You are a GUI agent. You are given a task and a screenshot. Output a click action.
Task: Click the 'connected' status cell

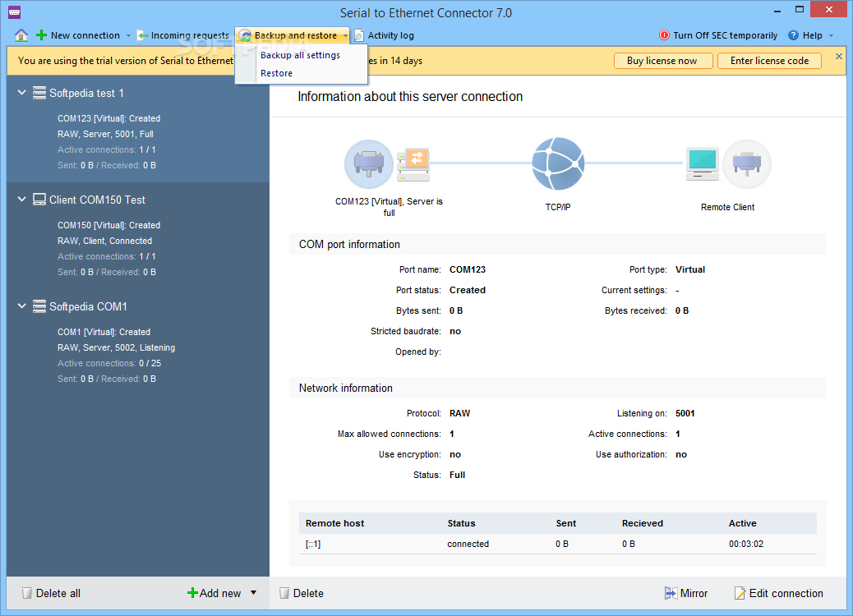(x=468, y=544)
